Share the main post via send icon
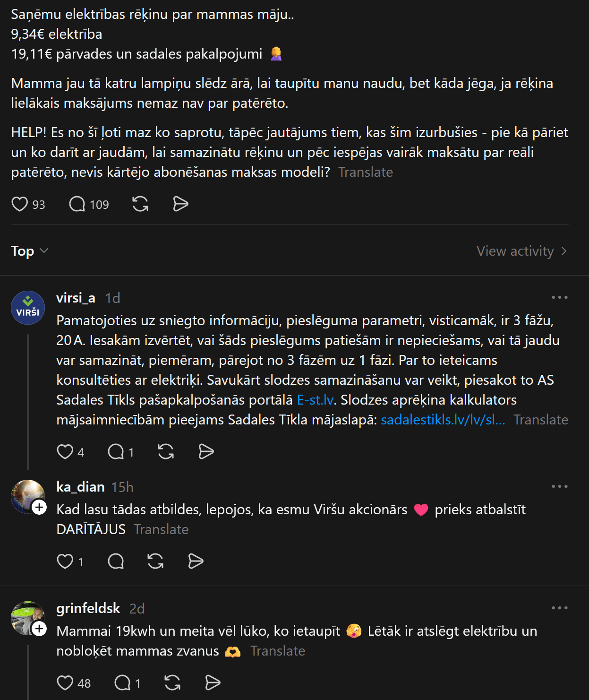 (x=180, y=204)
